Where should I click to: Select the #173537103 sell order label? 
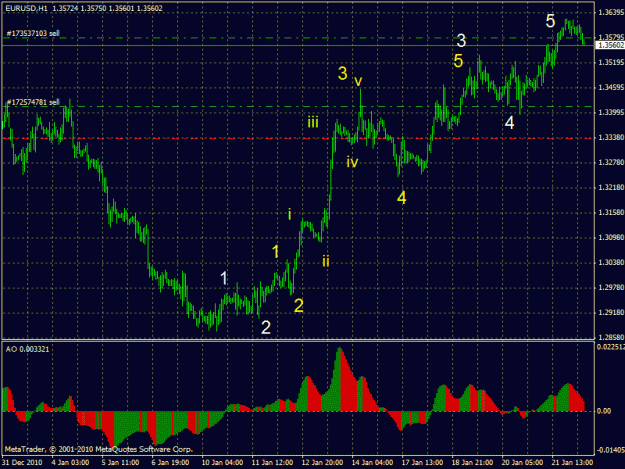click(33, 33)
